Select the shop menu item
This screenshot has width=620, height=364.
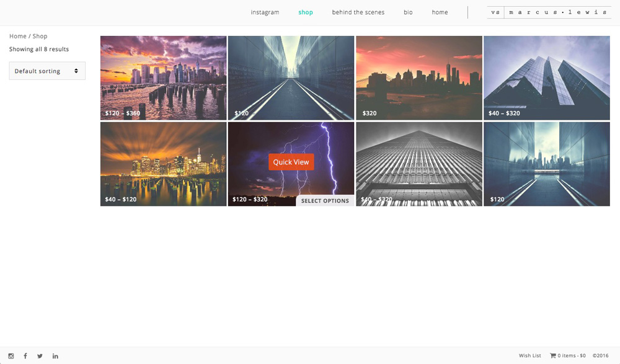pos(306,12)
